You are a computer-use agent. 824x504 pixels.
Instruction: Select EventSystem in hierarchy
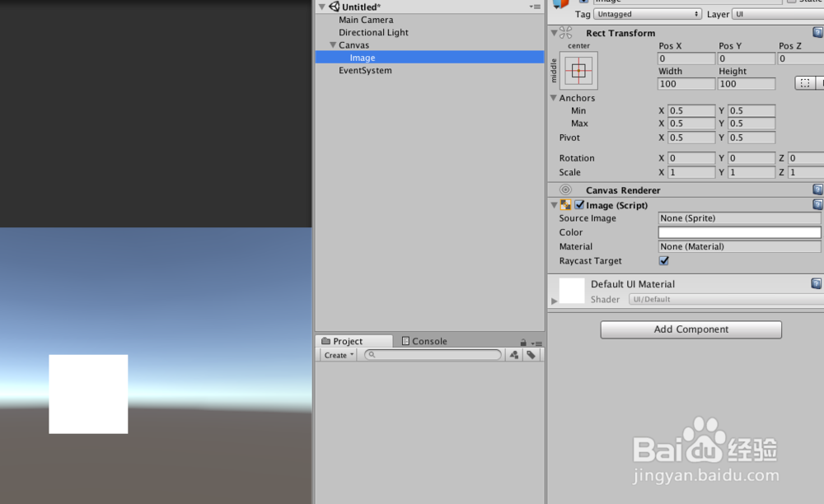(365, 70)
